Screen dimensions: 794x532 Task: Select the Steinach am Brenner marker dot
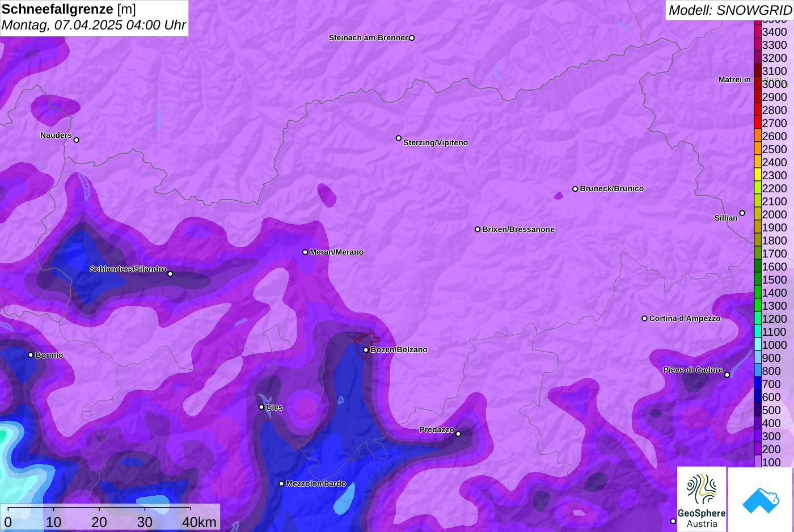point(412,38)
